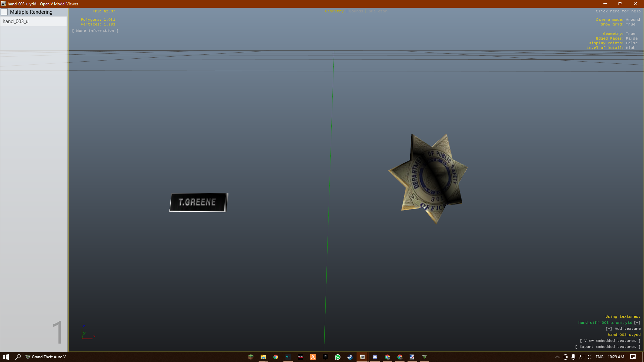The image size is (644, 362).
Task: Open Epic Games Launcher taskbar icon
Action: pos(325,357)
